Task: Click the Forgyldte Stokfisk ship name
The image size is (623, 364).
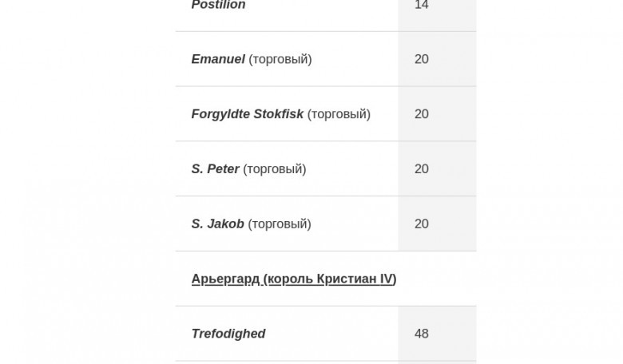Action: (x=247, y=114)
